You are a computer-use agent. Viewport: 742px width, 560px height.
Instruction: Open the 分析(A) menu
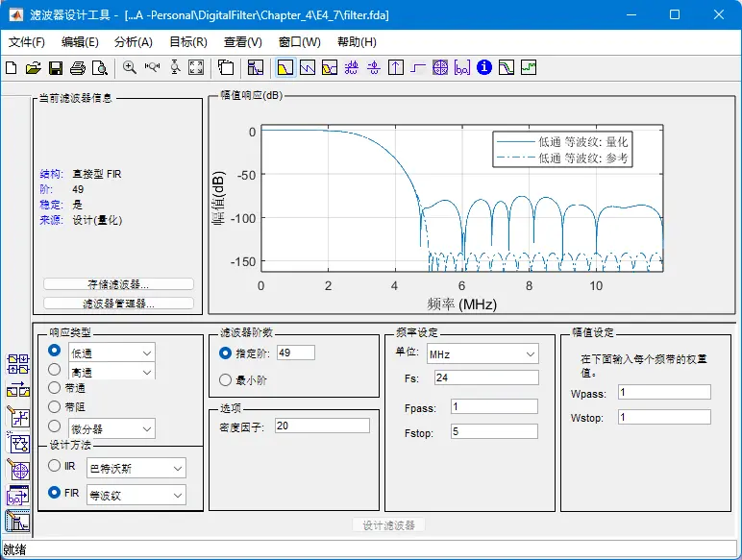[134, 42]
